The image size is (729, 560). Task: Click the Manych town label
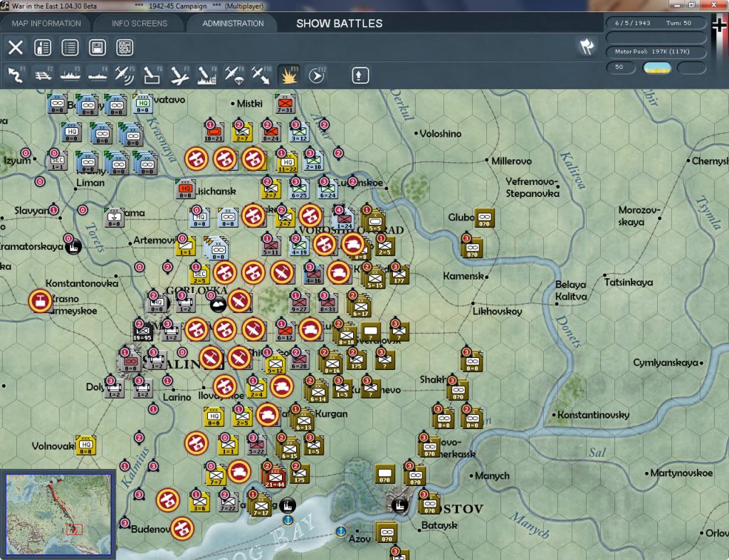tap(493, 476)
